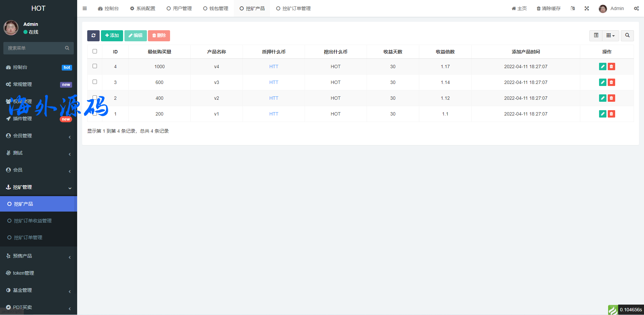Tick the checkbox for row ID 4
The height and width of the screenshot is (315, 644).
(95, 66)
